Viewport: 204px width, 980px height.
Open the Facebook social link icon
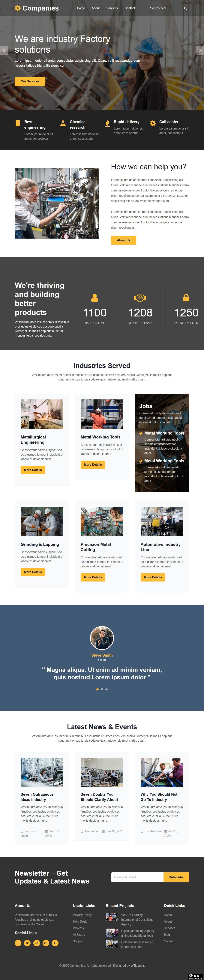click(18, 943)
